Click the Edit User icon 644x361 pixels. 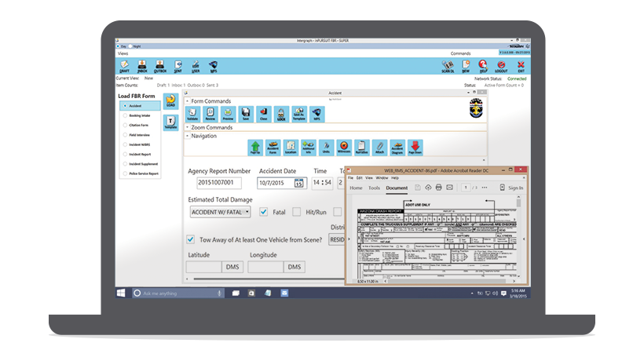[x=196, y=66]
